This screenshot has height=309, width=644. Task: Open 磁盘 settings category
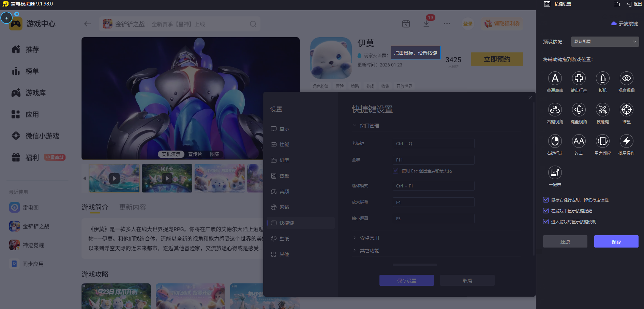(x=301, y=176)
